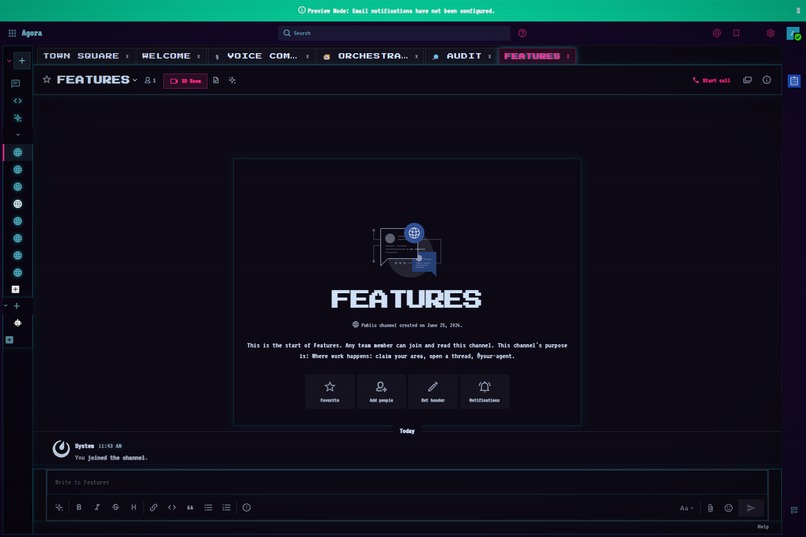Click the send message arrow button

pyautogui.click(x=751, y=508)
